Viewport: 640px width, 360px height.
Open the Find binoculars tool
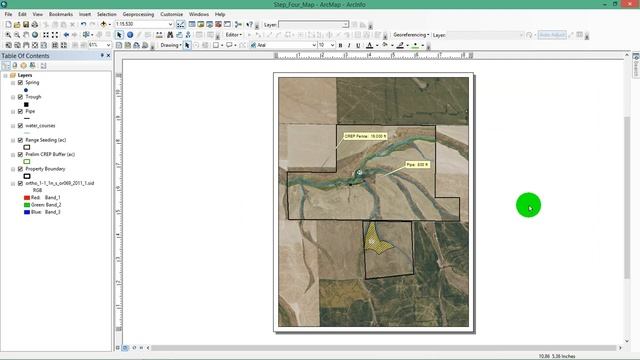click(170, 35)
